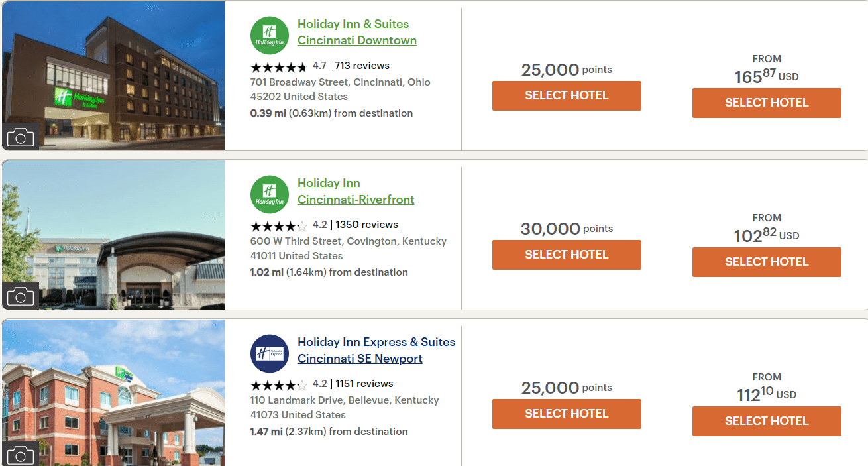Image resolution: width=868 pixels, height=466 pixels.
Task: Click camera icon on Holiday Inn Express Newport photo
Action: point(21,455)
